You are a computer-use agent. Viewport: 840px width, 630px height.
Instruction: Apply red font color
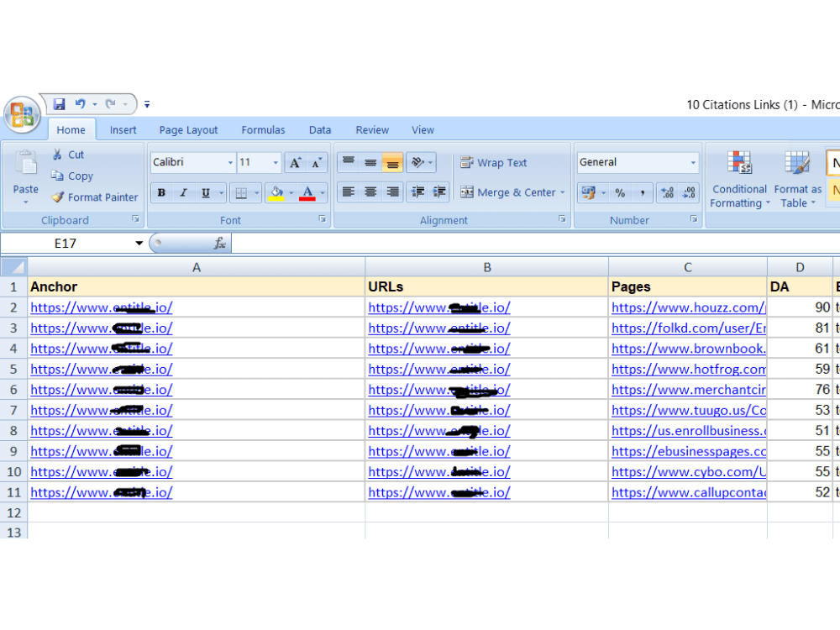click(307, 193)
